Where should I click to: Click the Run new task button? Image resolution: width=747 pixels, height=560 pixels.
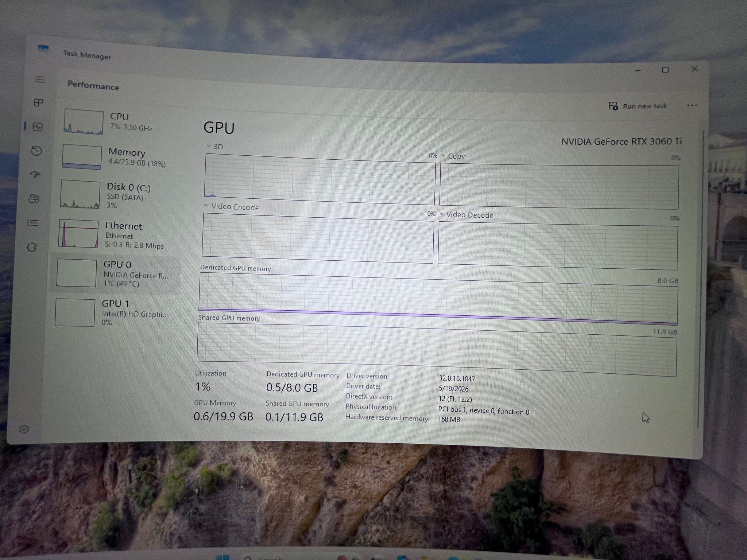click(x=638, y=106)
